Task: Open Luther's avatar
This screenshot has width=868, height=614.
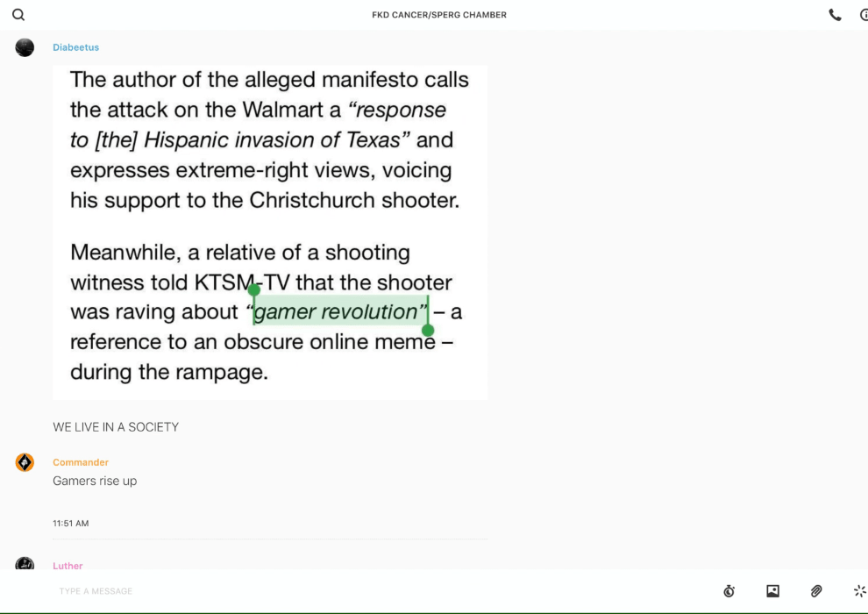Action: coord(25,564)
